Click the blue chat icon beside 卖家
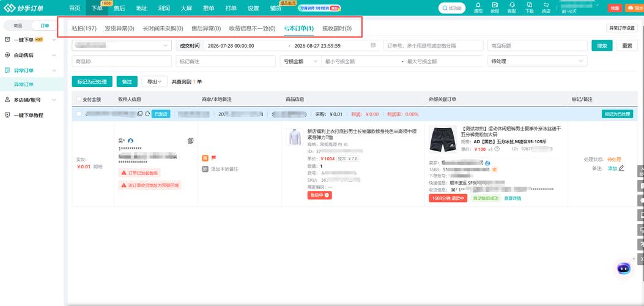The width and height of the screenshot is (644, 306). [x=487, y=163]
